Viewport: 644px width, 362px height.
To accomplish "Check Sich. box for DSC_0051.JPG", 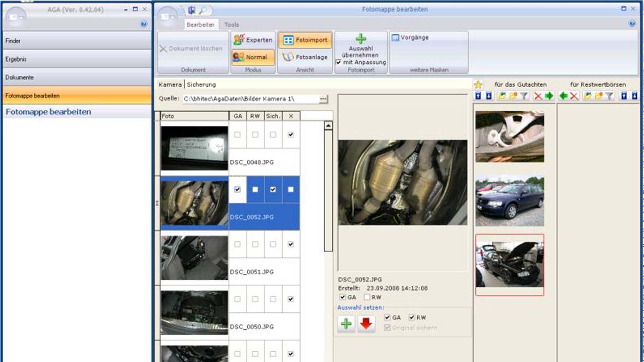I will (x=273, y=244).
